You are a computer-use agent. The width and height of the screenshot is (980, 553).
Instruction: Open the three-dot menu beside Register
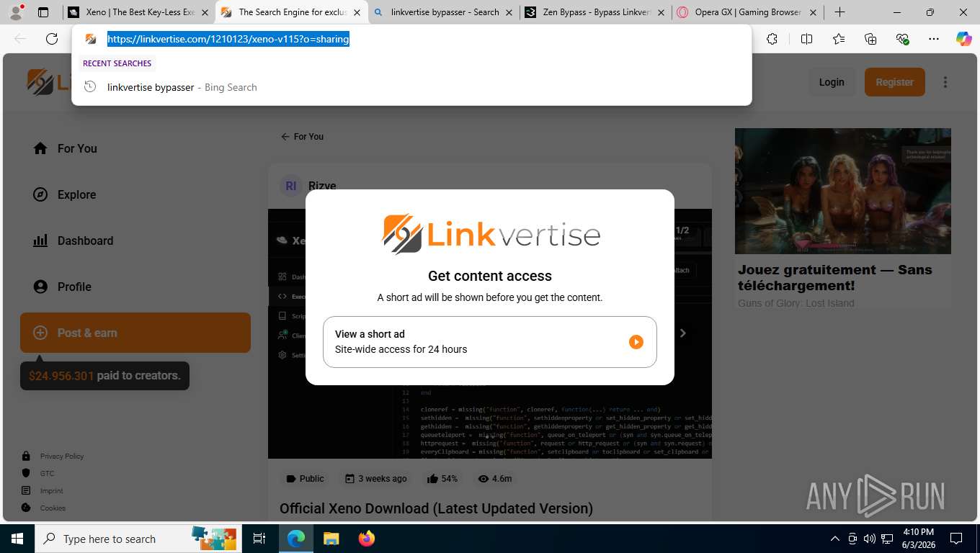tap(945, 82)
